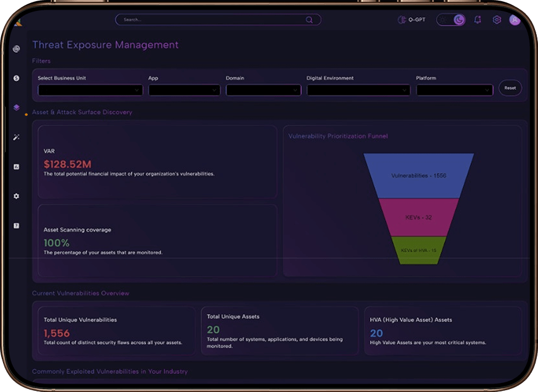The height and width of the screenshot is (392, 538).
Task: Expand the Select Business Unit dropdown
Action: pos(90,90)
